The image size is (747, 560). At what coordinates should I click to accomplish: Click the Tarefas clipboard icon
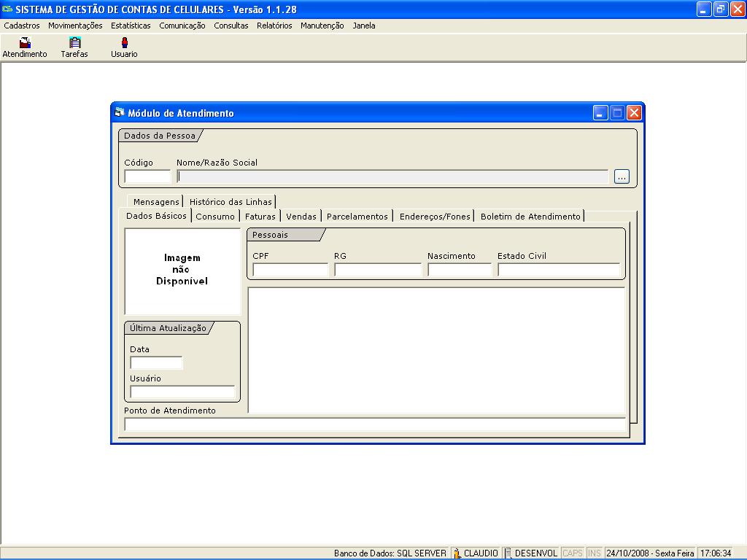click(x=74, y=43)
